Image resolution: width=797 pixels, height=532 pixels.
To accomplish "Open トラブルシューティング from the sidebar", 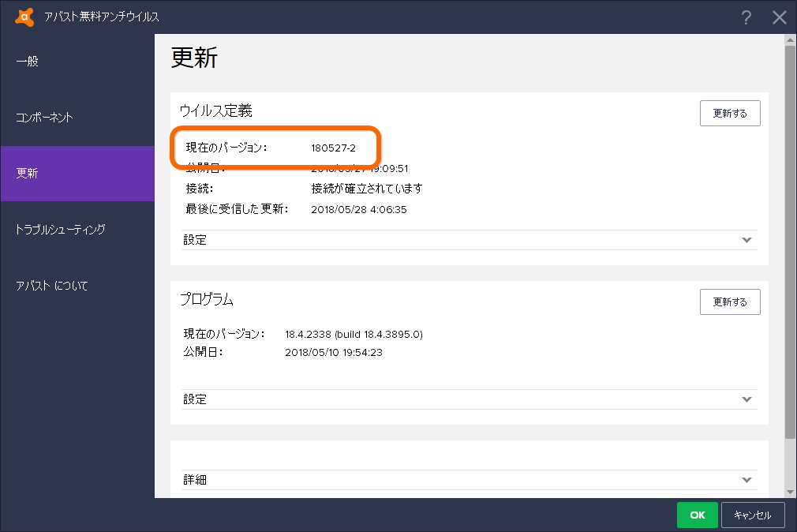I will pyautogui.click(x=60, y=230).
